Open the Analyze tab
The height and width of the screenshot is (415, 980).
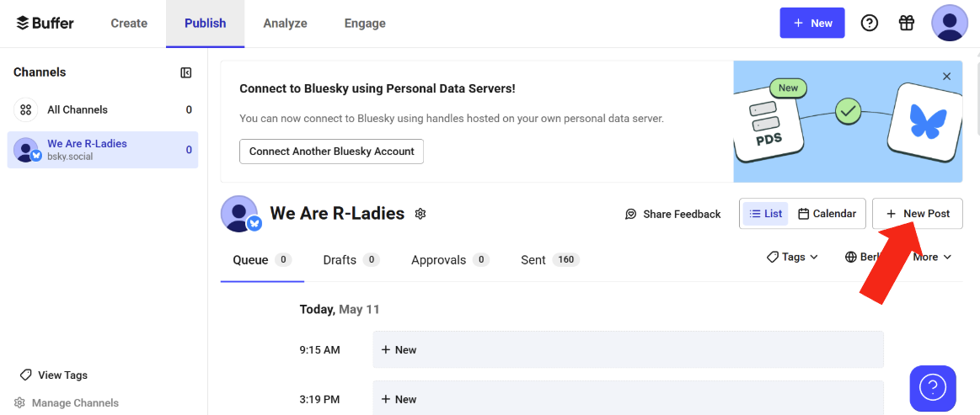285,23
